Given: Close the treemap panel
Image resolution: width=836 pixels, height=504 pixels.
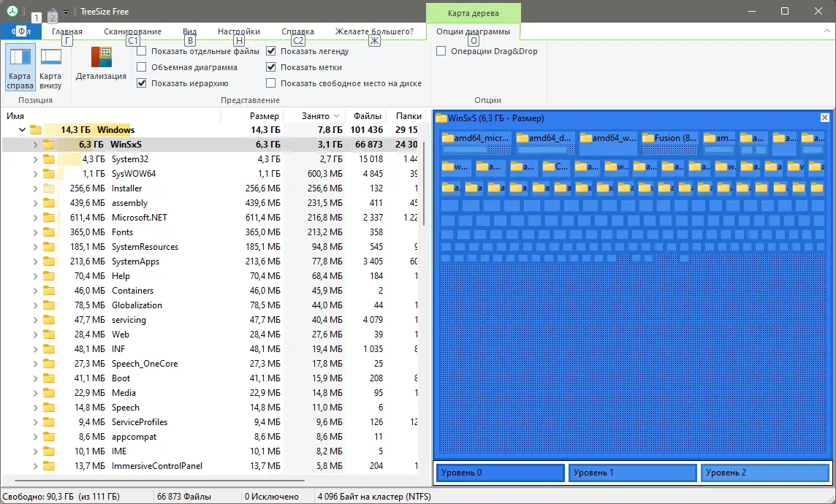Looking at the screenshot, I should tap(825, 118).
